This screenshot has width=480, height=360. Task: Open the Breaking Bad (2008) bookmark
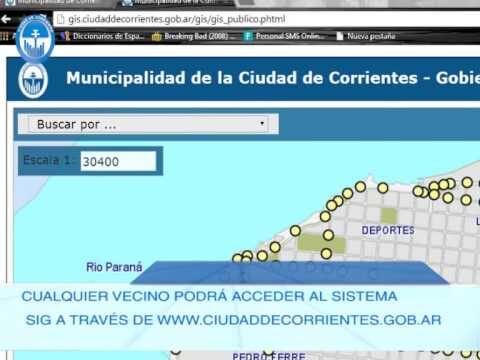tap(194, 36)
